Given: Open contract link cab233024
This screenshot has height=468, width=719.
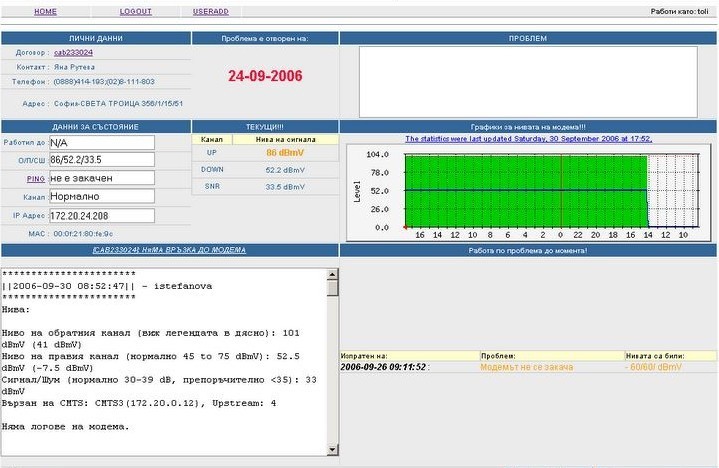Looking at the screenshot, I should tap(73, 52).
